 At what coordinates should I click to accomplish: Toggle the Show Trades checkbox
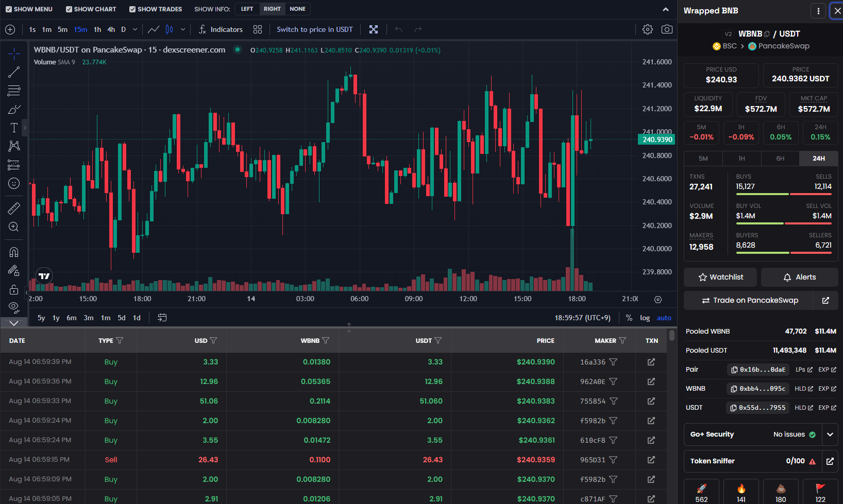tap(132, 9)
